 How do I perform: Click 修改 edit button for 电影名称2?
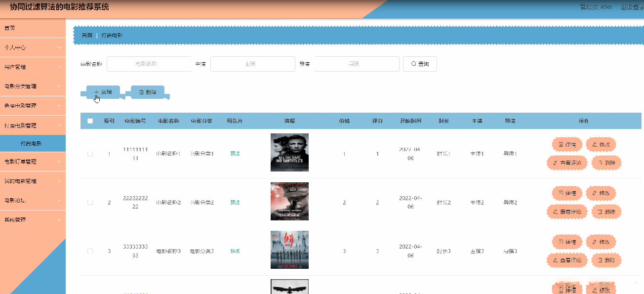click(601, 193)
